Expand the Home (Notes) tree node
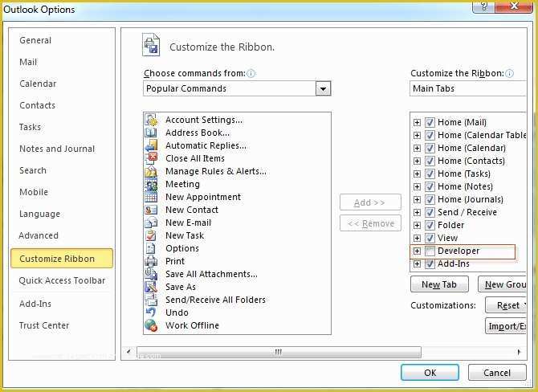538x392 pixels. (x=417, y=186)
